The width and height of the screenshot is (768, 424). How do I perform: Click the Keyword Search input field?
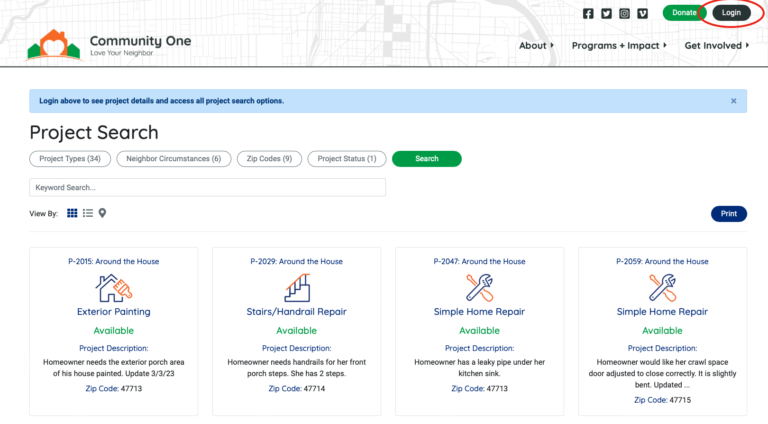tap(207, 187)
